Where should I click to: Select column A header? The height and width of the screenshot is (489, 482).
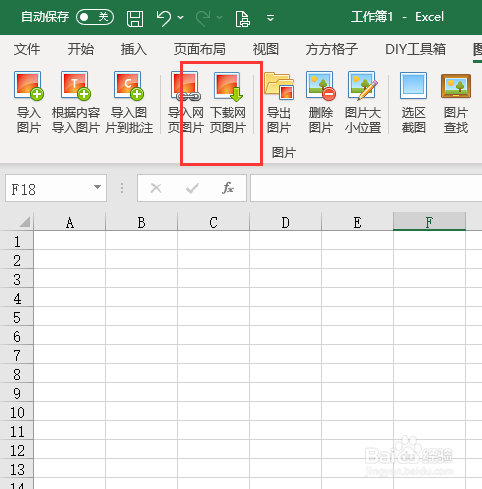coord(69,221)
